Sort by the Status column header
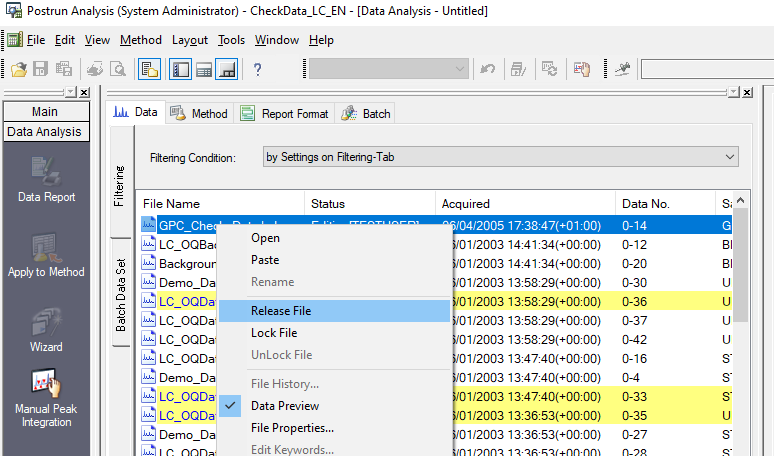This screenshot has width=774, height=456. pyautogui.click(x=370, y=203)
